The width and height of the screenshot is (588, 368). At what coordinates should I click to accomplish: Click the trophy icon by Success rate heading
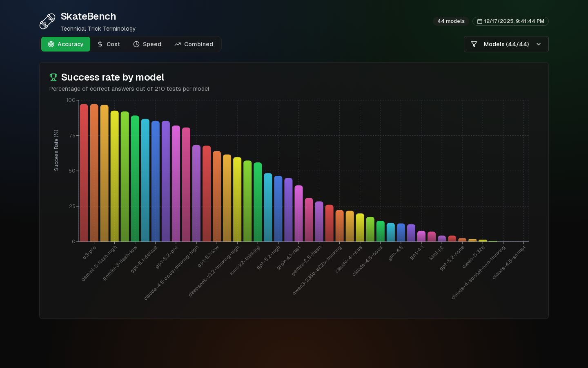coord(53,77)
